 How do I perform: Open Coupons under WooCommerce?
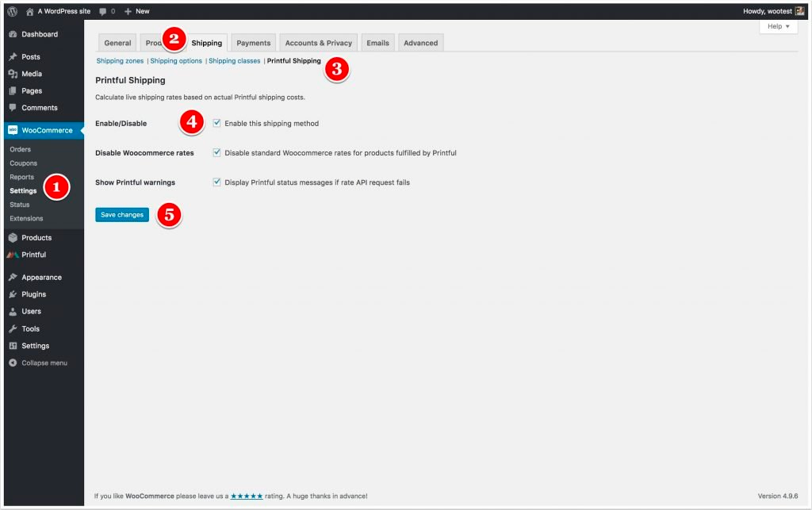pyautogui.click(x=23, y=163)
